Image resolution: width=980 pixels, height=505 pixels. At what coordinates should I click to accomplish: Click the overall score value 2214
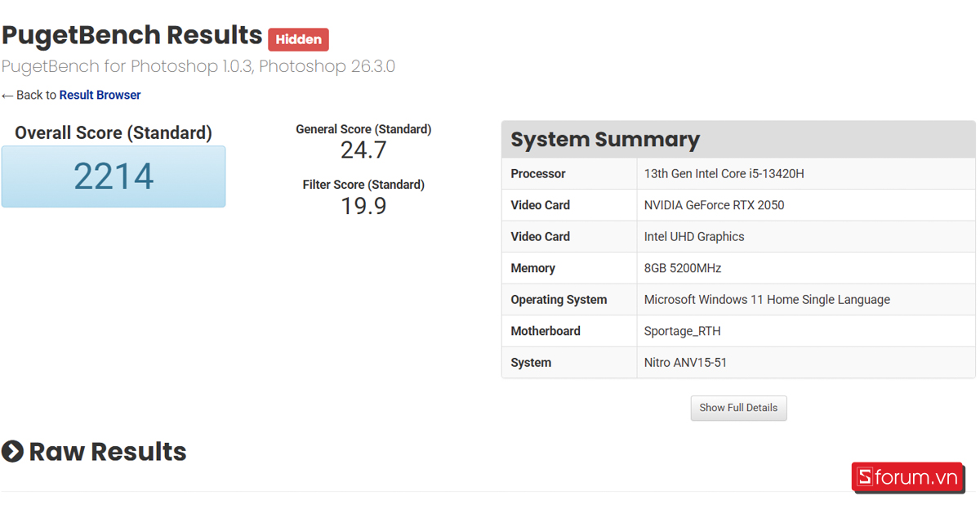[x=114, y=177]
